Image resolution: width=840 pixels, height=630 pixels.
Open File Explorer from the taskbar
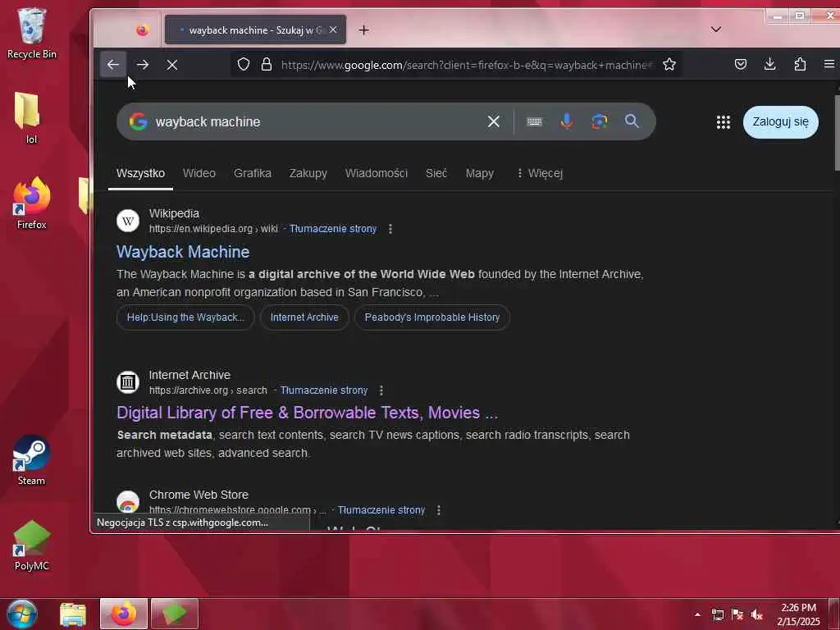[x=73, y=614]
